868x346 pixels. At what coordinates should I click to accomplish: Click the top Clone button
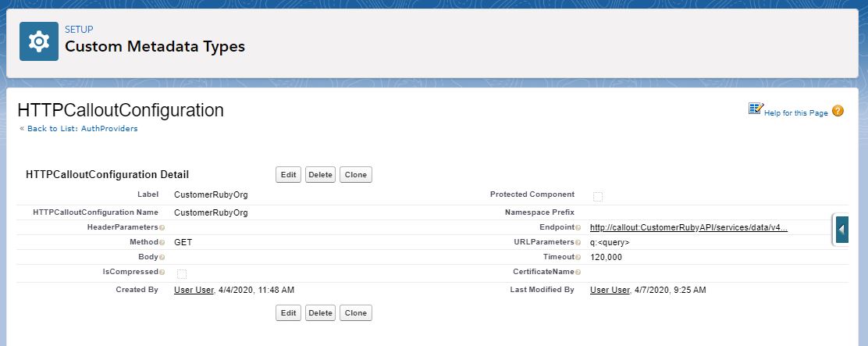tap(356, 174)
